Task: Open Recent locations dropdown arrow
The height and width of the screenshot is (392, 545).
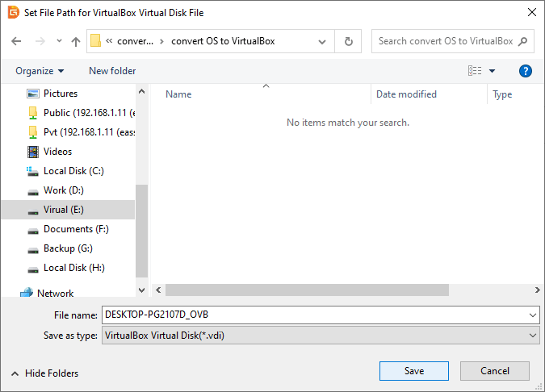Action: point(59,41)
